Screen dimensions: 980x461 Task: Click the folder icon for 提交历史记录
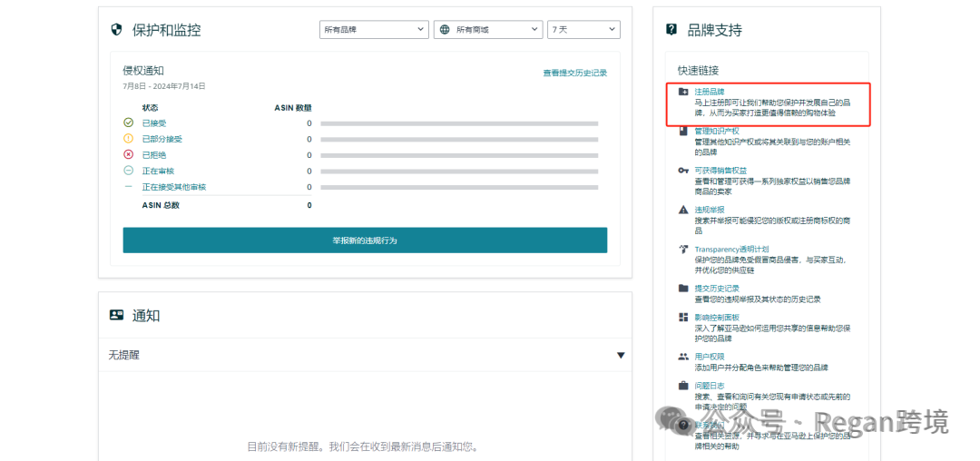click(683, 289)
